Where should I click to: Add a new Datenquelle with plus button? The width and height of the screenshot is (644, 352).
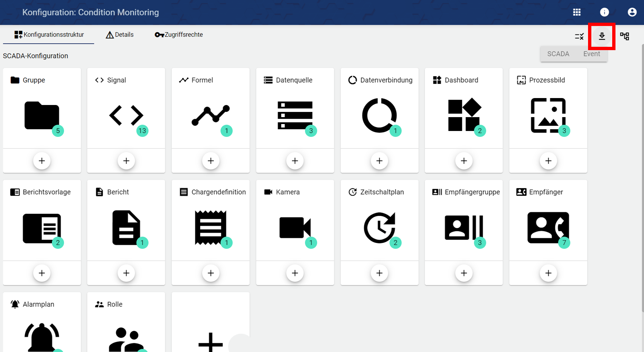[295, 161]
